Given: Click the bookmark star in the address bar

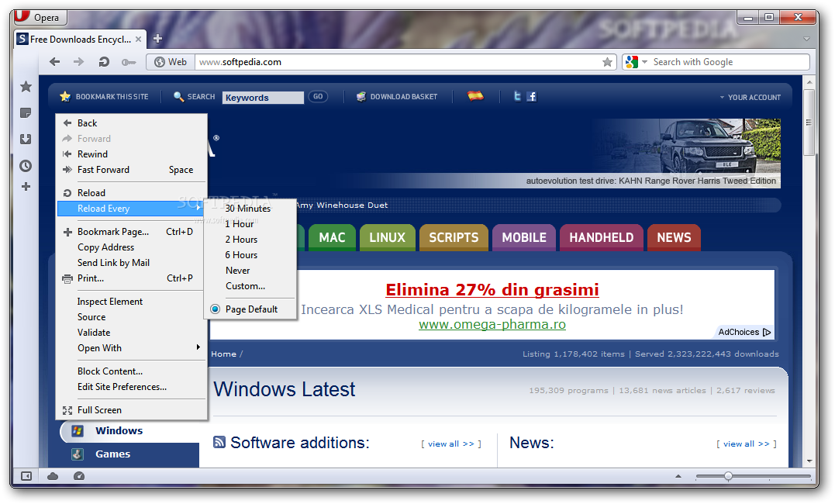Looking at the screenshot, I should click(x=607, y=62).
